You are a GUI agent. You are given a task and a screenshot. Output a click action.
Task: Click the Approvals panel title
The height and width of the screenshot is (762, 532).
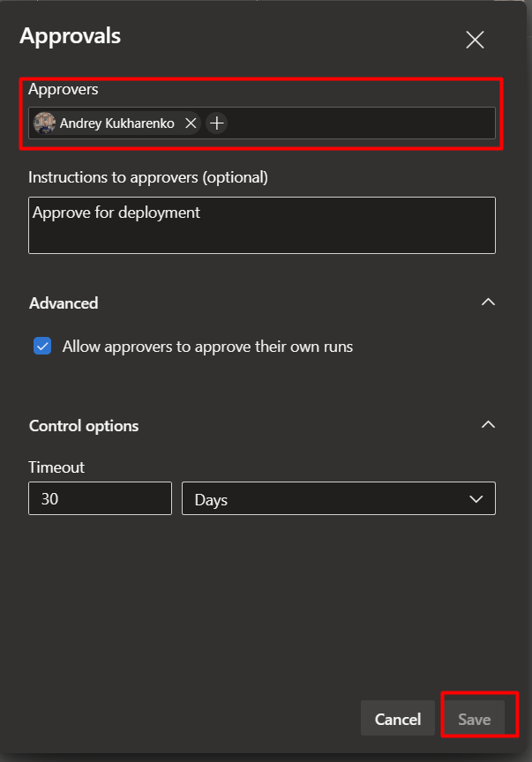coord(70,36)
